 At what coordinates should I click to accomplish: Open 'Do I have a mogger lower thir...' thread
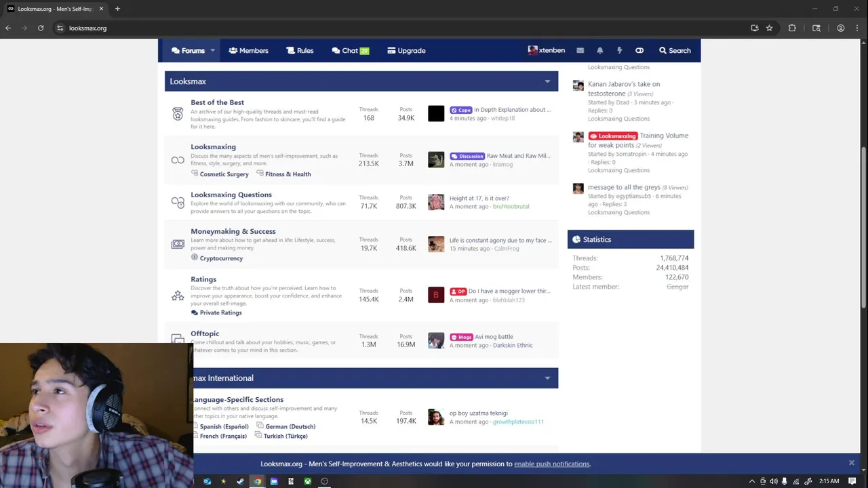(x=509, y=291)
